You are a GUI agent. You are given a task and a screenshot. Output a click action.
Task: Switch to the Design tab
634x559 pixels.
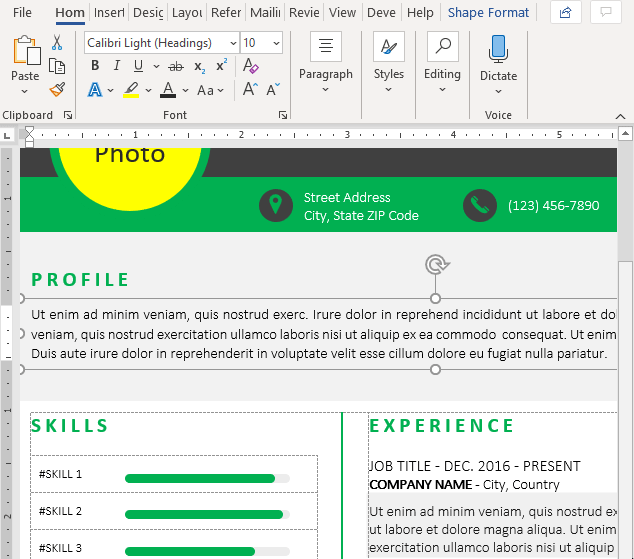click(x=148, y=13)
